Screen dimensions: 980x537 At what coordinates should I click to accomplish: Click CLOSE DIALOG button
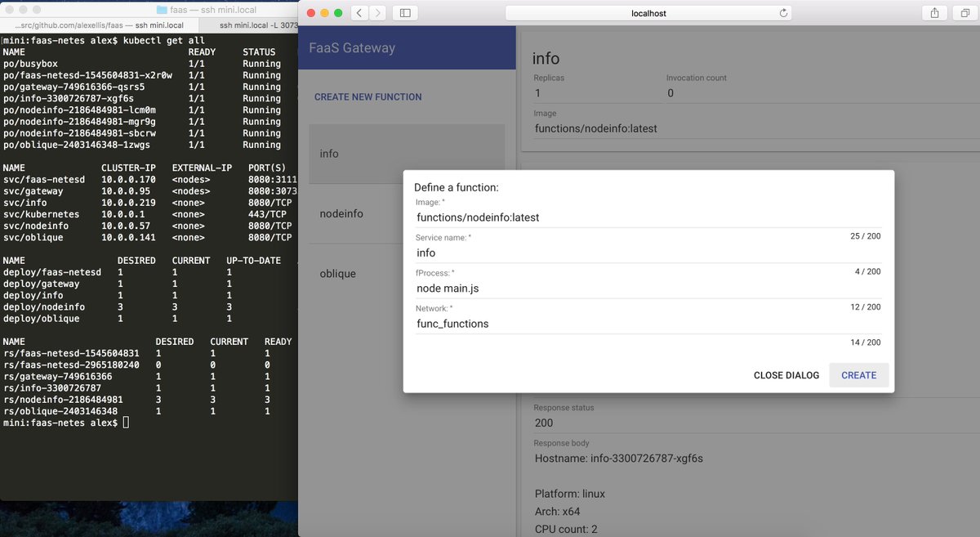point(786,375)
